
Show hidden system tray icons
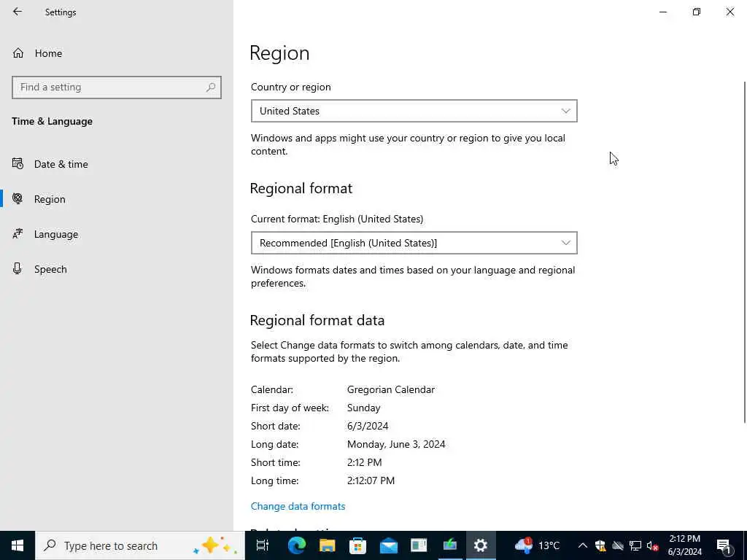pos(583,545)
